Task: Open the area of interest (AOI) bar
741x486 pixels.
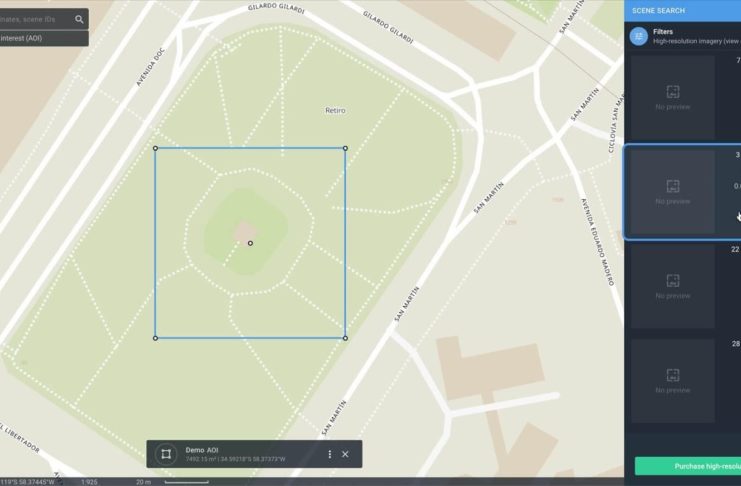Action: [44, 38]
